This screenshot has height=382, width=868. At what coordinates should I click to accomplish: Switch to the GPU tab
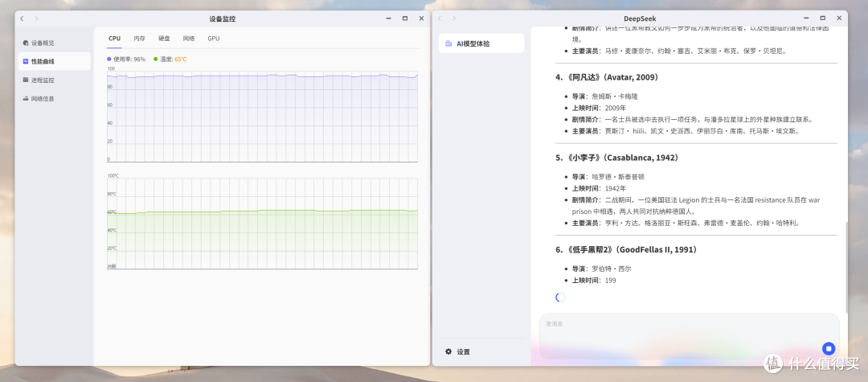tap(214, 39)
